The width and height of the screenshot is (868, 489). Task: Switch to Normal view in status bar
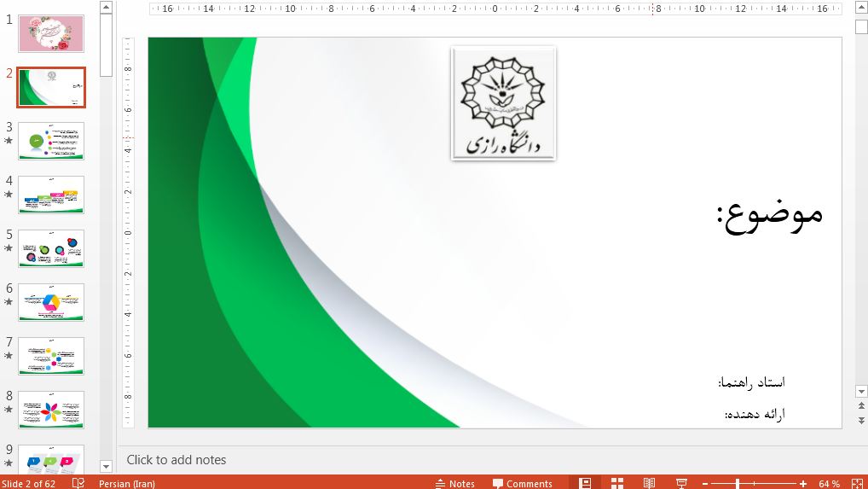[585, 483]
